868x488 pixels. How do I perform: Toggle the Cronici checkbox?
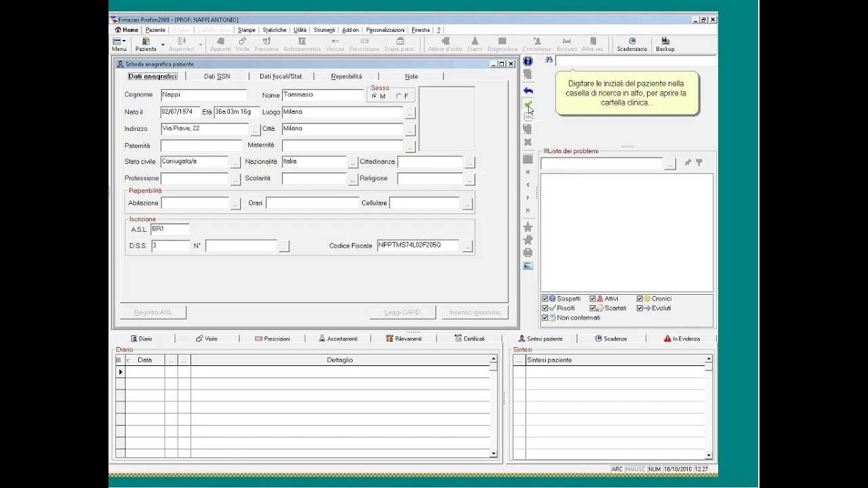click(x=639, y=299)
